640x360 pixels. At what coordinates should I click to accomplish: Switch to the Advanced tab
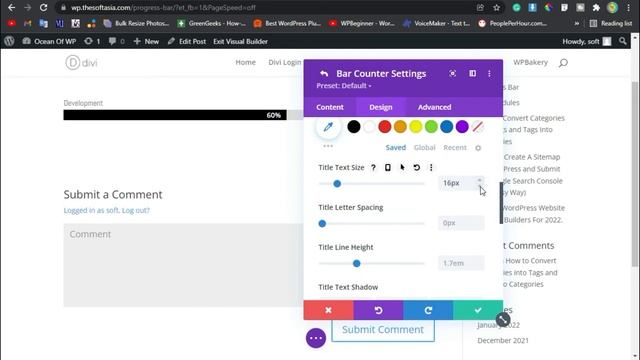coord(434,107)
